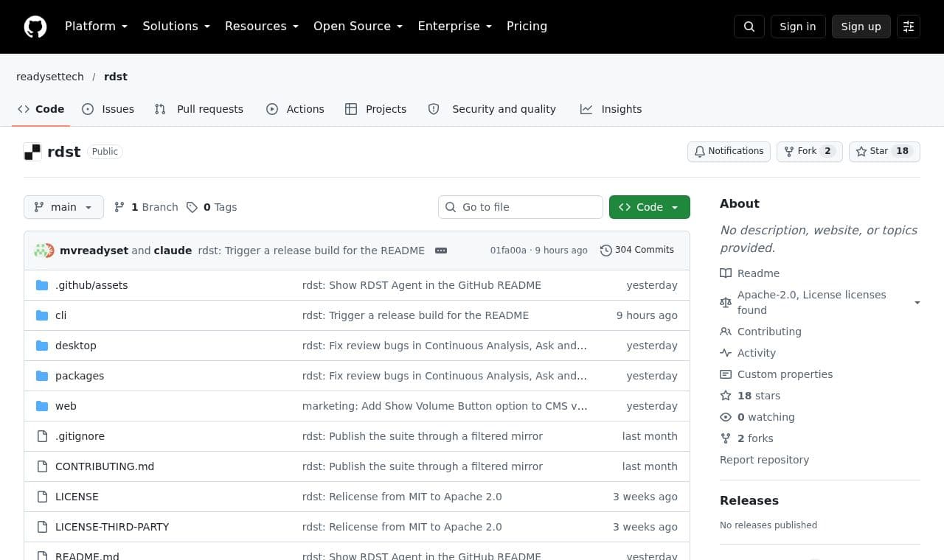Image resolution: width=944 pixels, height=560 pixels.
Task: Open the 1 Branch link
Action: pyautogui.click(x=146, y=207)
